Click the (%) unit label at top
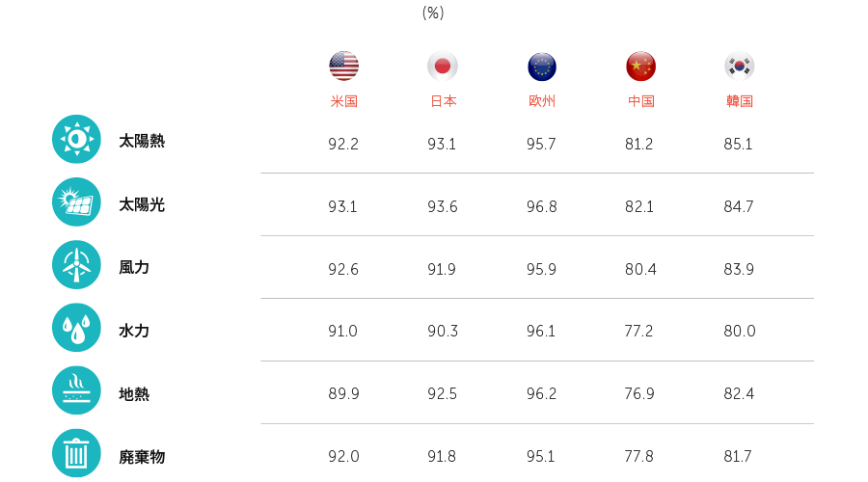Viewport: 868px width, 482px height. coord(433,13)
